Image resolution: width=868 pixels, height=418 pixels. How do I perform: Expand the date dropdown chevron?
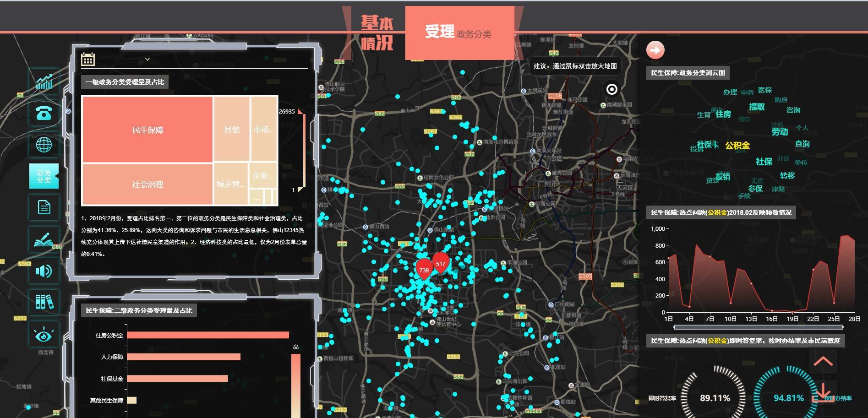tap(147, 59)
